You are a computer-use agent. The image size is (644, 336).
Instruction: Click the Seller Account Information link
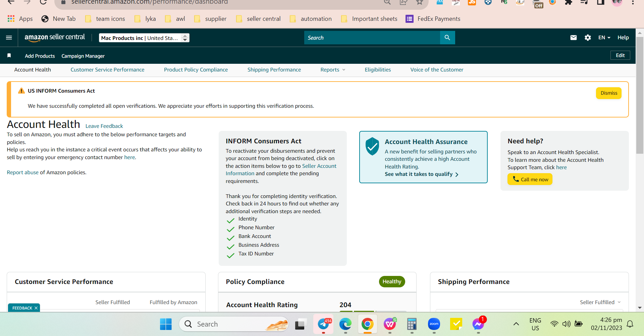pyautogui.click(x=281, y=170)
